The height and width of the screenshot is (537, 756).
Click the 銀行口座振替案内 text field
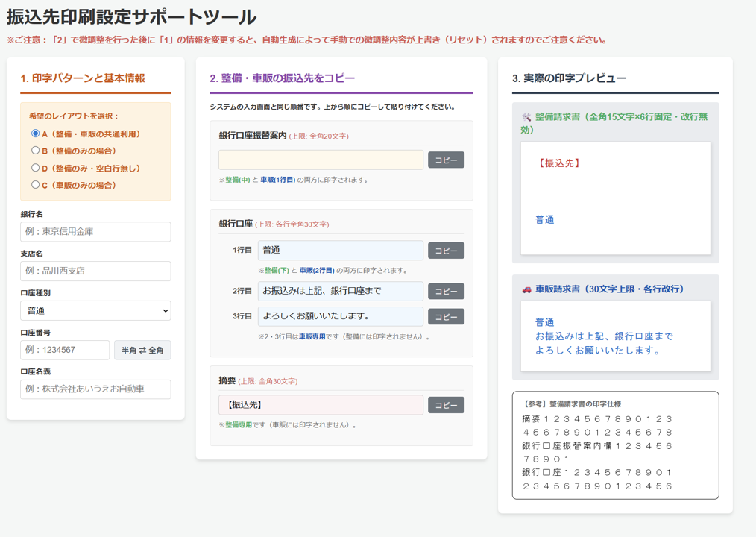pos(321,160)
